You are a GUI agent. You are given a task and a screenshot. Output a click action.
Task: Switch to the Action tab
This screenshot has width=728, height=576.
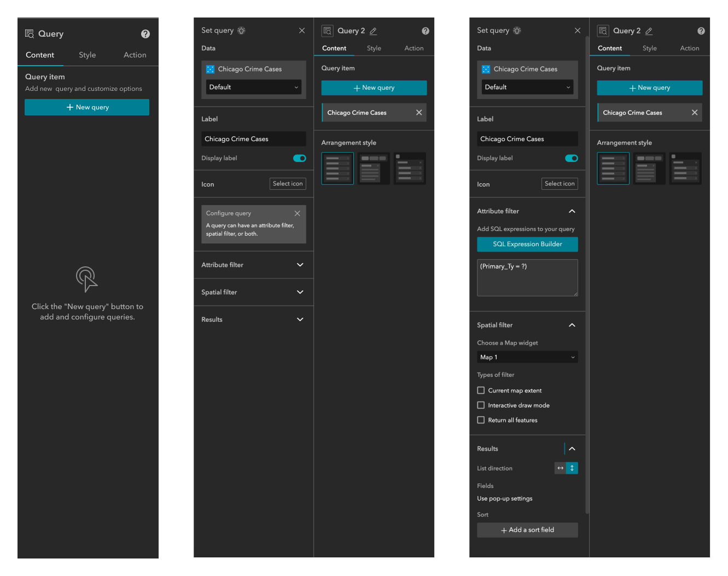(x=135, y=55)
